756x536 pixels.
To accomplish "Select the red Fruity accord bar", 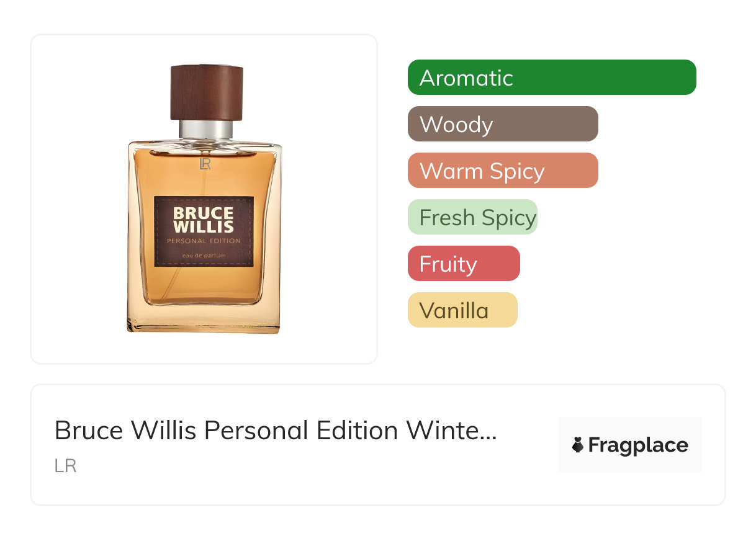I will click(x=464, y=264).
